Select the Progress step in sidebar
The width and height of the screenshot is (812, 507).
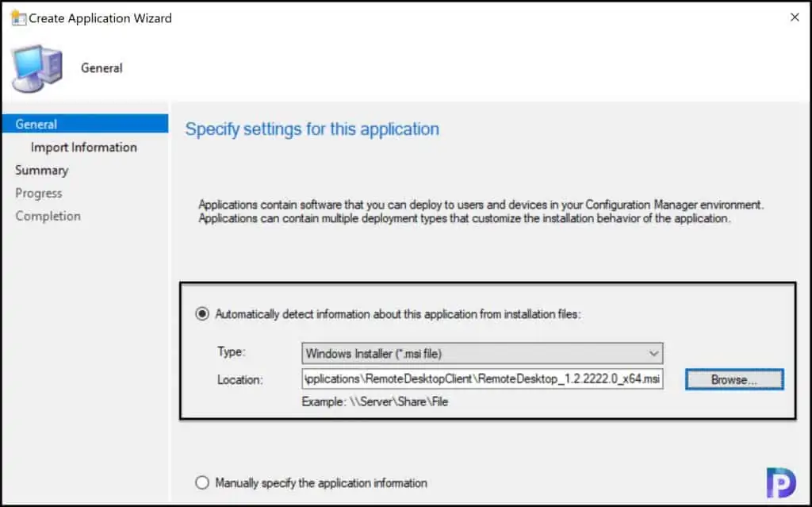[38, 194]
